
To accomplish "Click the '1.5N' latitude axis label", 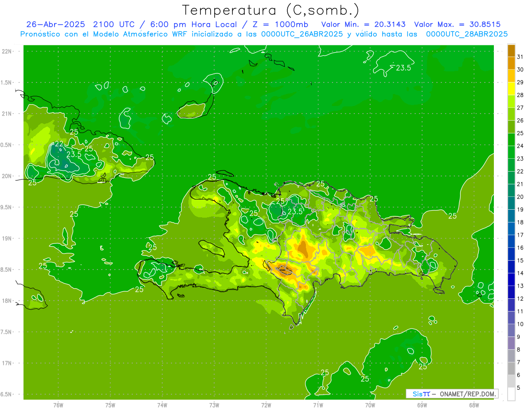I will [x=6, y=82].
